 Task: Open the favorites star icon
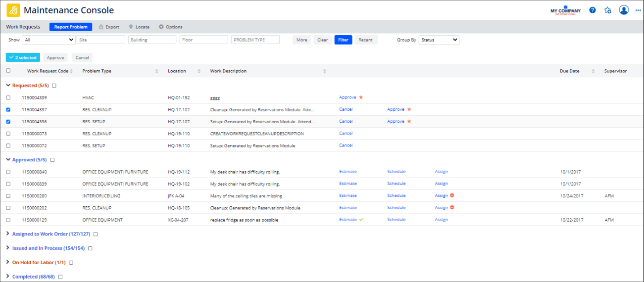608,10
